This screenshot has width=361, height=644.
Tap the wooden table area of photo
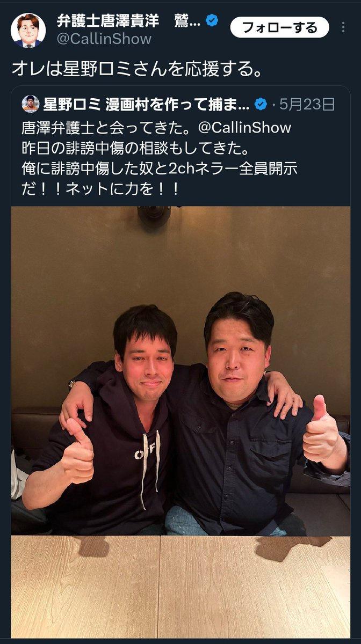click(x=180, y=586)
